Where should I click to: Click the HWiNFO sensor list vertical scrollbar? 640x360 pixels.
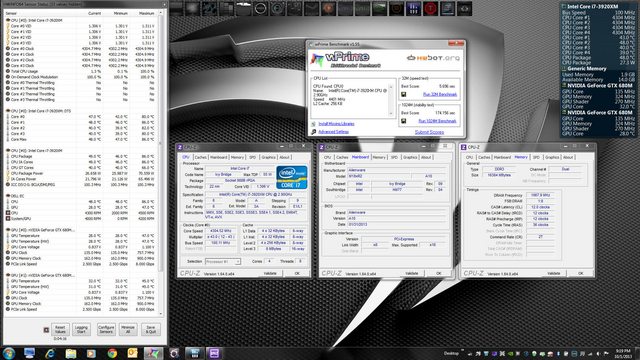coord(161,164)
